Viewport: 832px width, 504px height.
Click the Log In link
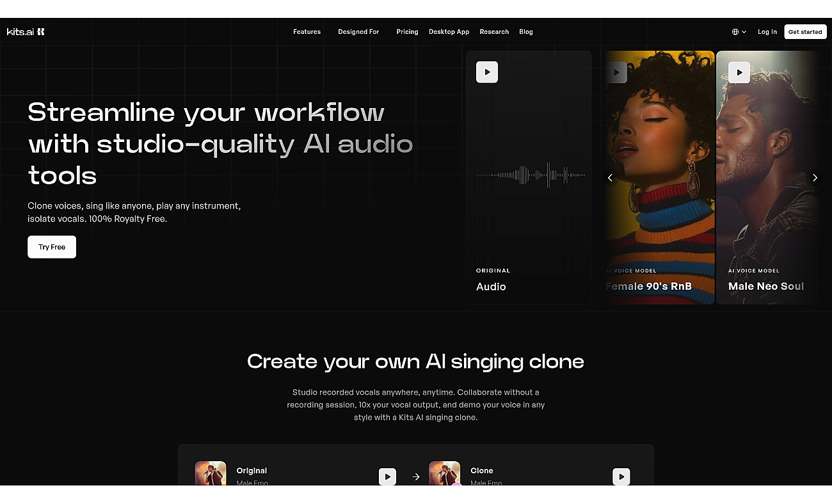767,32
